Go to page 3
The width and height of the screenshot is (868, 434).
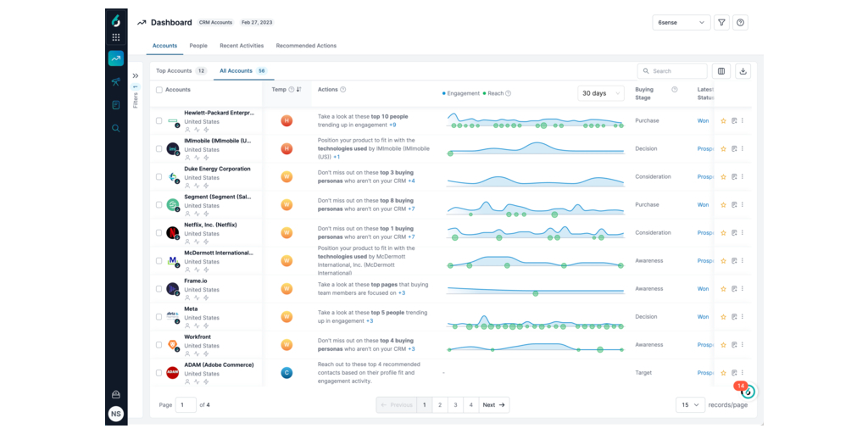point(455,404)
